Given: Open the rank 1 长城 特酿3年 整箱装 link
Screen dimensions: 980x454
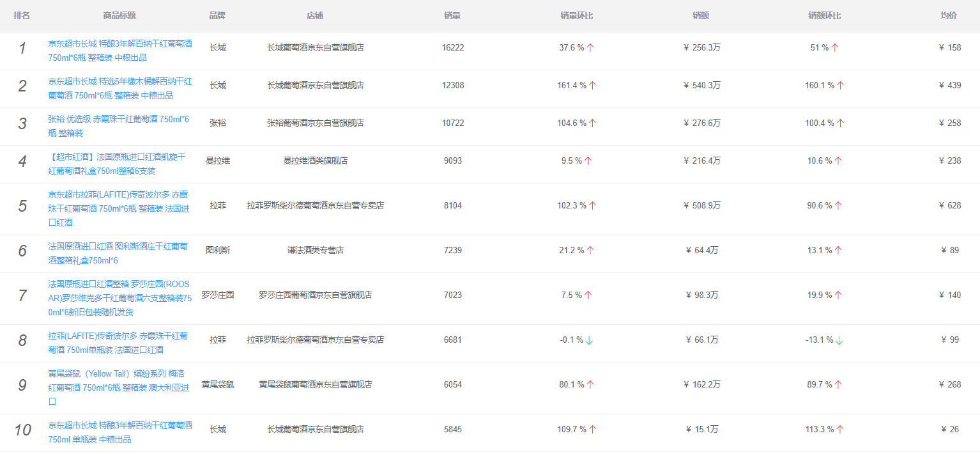Looking at the screenshot, I should [119, 51].
